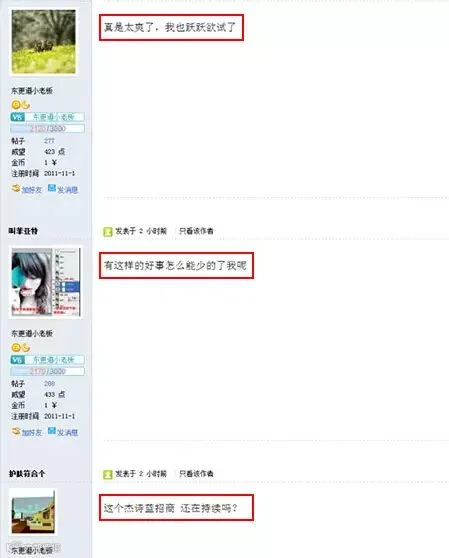Click the smiley face icon under first avatar
The image size is (449, 558).
click(x=16, y=105)
